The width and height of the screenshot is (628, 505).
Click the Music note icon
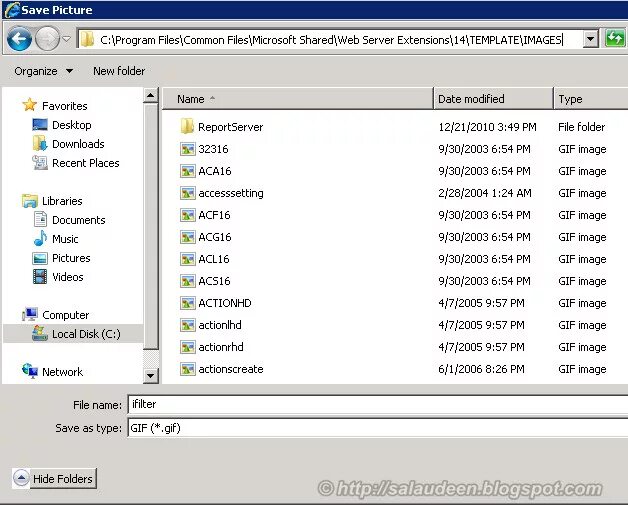click(x=40, y=238)
